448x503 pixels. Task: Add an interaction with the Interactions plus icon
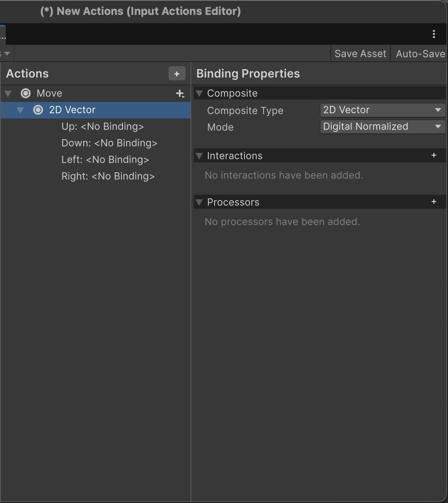tap(434, 155)
